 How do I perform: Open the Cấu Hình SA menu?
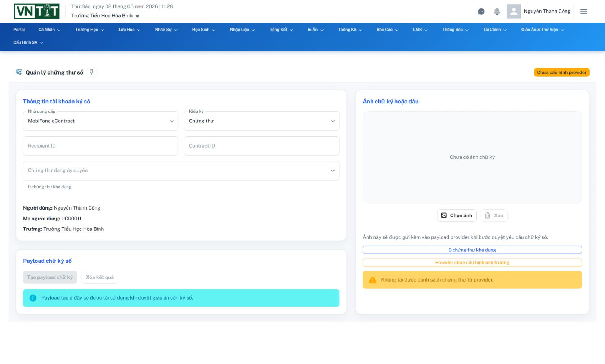click(28, 42)
